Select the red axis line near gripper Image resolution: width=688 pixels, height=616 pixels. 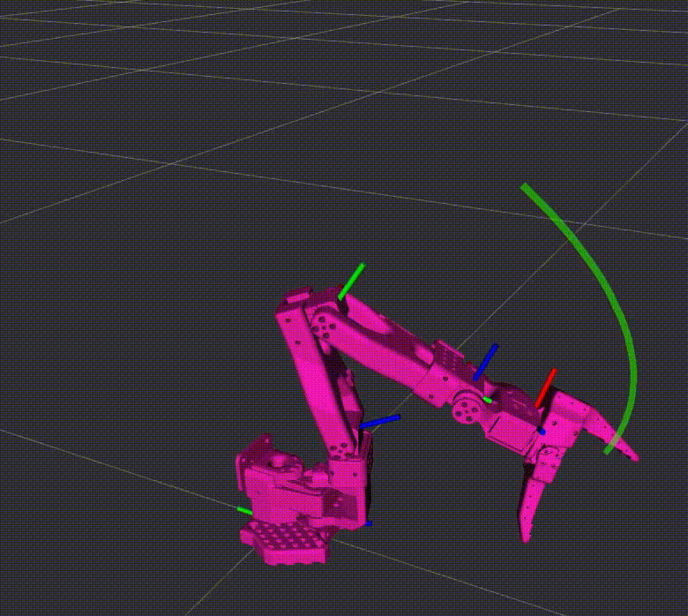point(546,388)
